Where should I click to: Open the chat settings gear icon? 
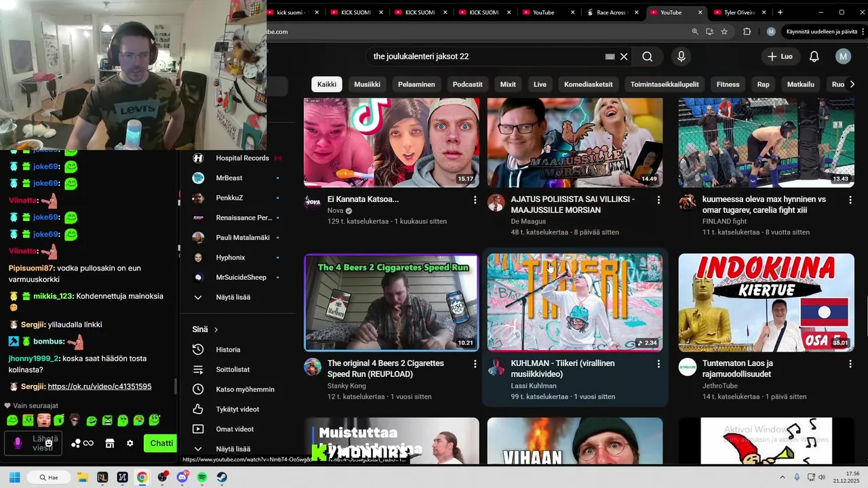(x=130, y=443)
